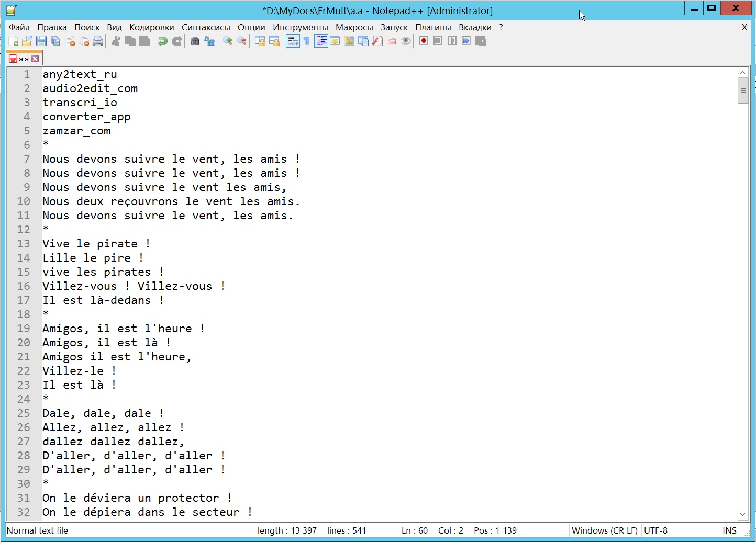756x542 pixels.
Task: Start macro recording with red record icon
Action: pos(424,41)
